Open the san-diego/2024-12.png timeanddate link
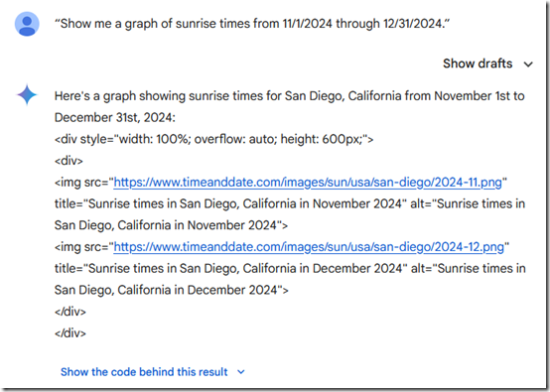 [309, 247]
